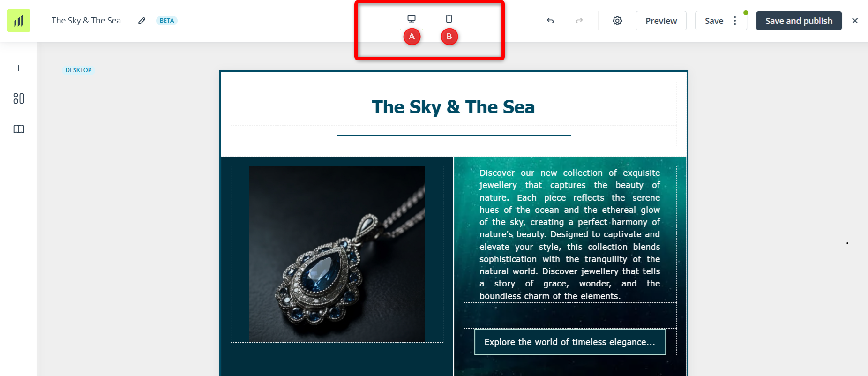Select the blue pendant necklace image
The width and height of the screenshot is (868, 376).
point(337,254)
